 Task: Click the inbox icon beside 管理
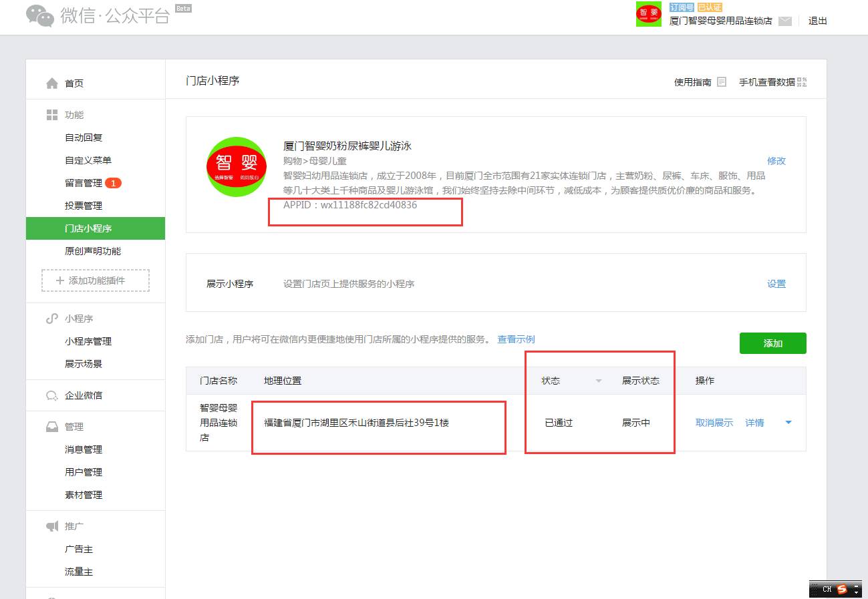(52, 427)
